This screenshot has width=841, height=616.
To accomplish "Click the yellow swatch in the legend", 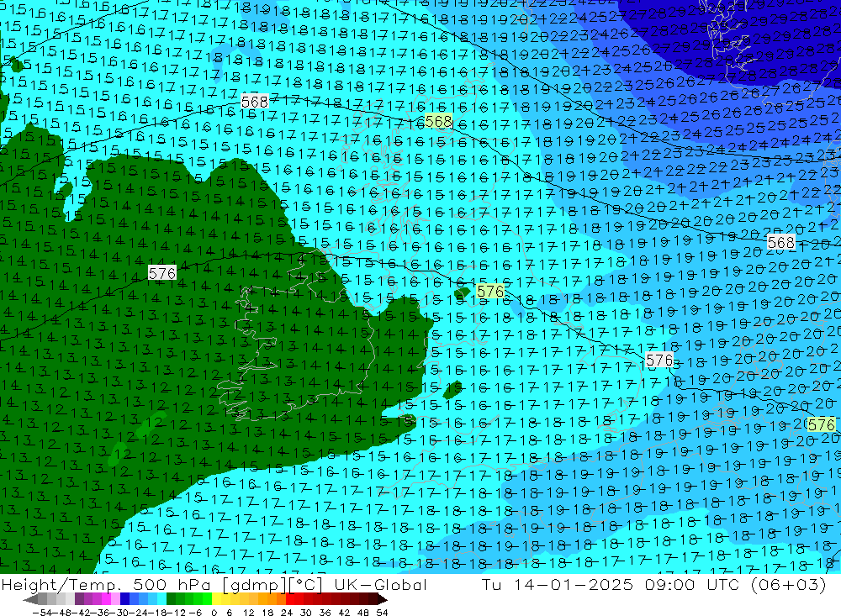I will tap(216, 599).
